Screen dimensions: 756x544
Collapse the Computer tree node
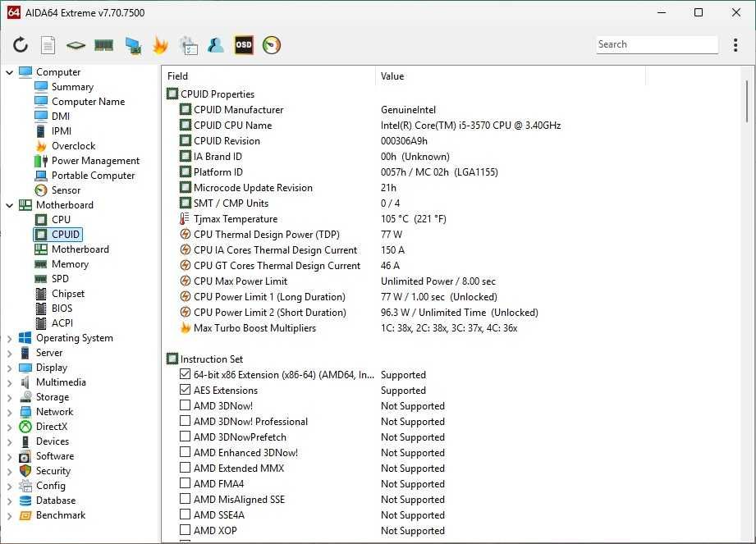pyautogui.click(x=9, y=72)
